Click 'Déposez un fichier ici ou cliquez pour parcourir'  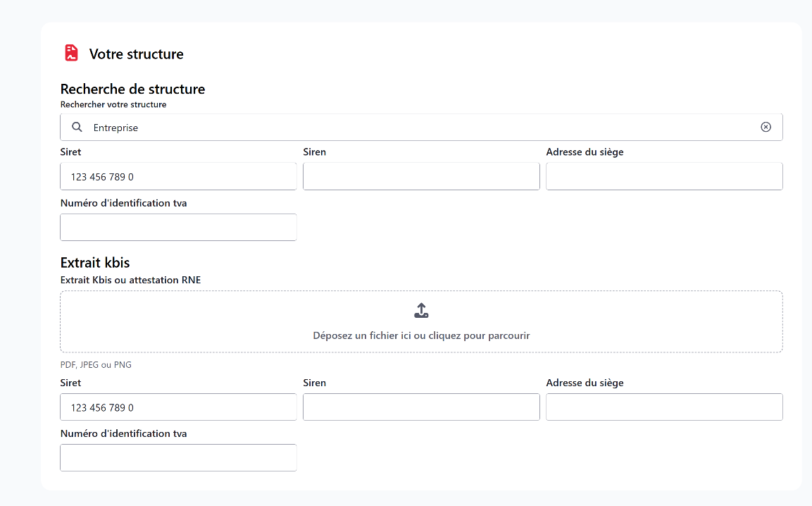tap(422, 335)
